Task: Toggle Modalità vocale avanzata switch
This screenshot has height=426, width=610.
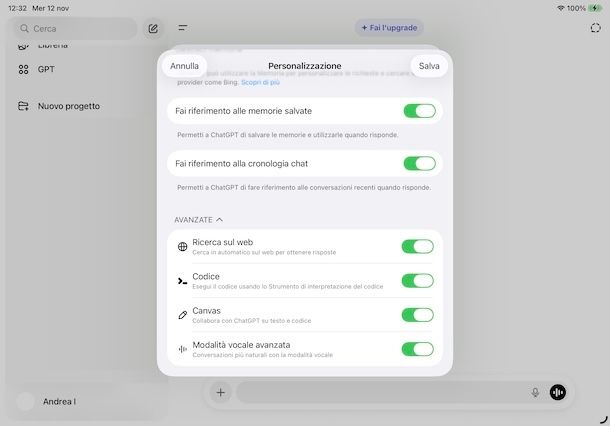Action: coord(417,349)
